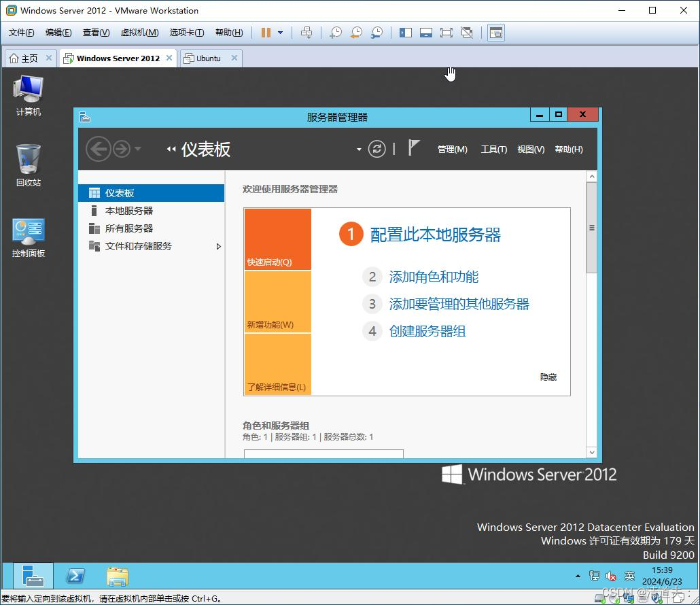Select 本地服务器 in the left navigation
700x605 pixels.
click(x=152, y=211)
